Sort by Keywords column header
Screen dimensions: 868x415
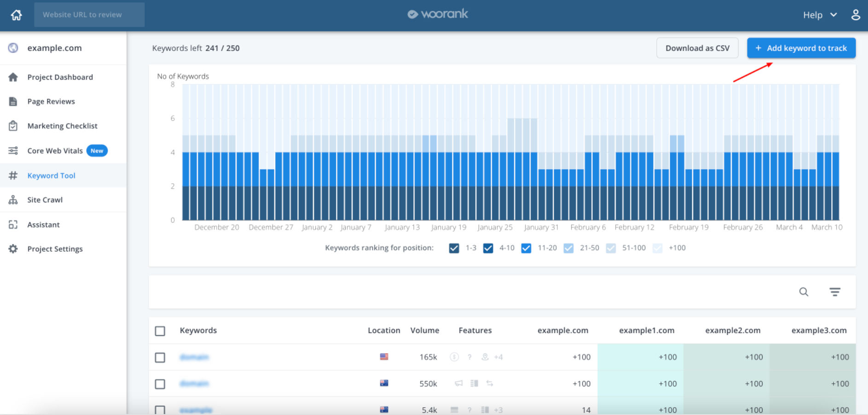[x=198, y=330]
